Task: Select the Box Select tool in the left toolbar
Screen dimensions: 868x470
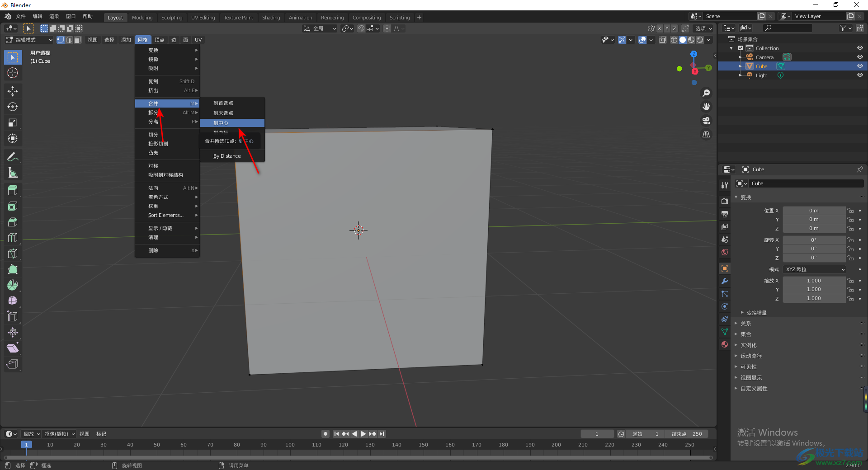Action: pyautogui.click(x=13, y=57)
